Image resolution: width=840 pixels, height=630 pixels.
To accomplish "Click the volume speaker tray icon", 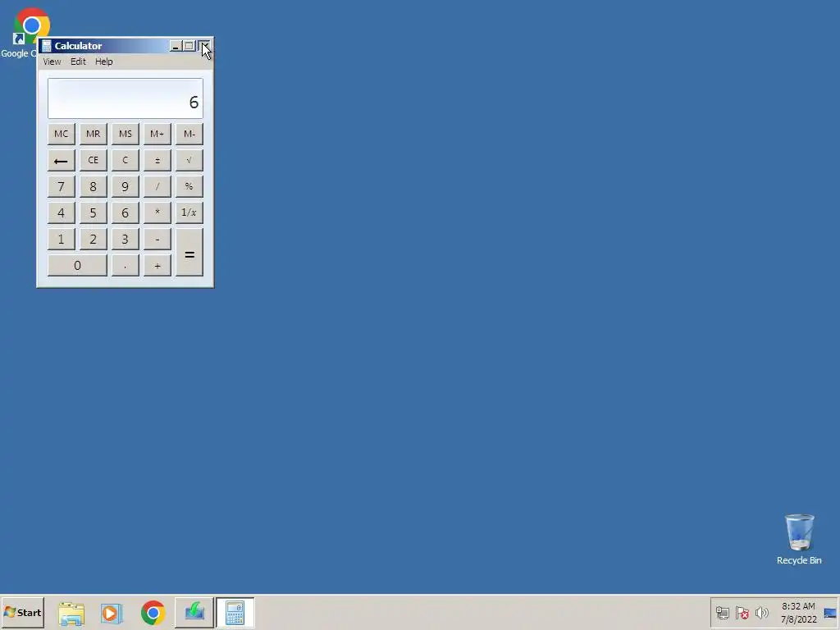I will pos(762,612).
